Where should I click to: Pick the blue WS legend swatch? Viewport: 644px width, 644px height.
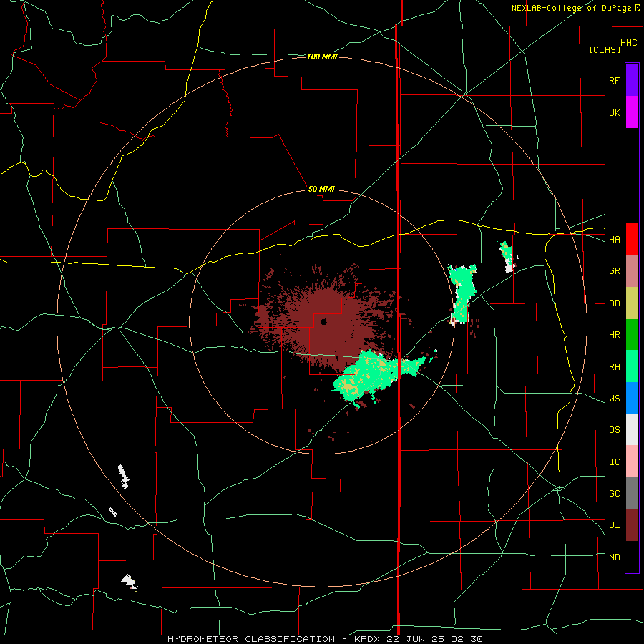632,398
